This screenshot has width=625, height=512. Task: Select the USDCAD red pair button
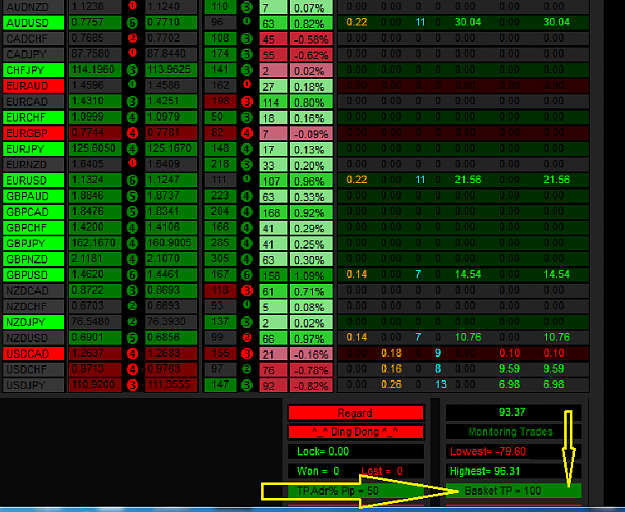[33, 354]
